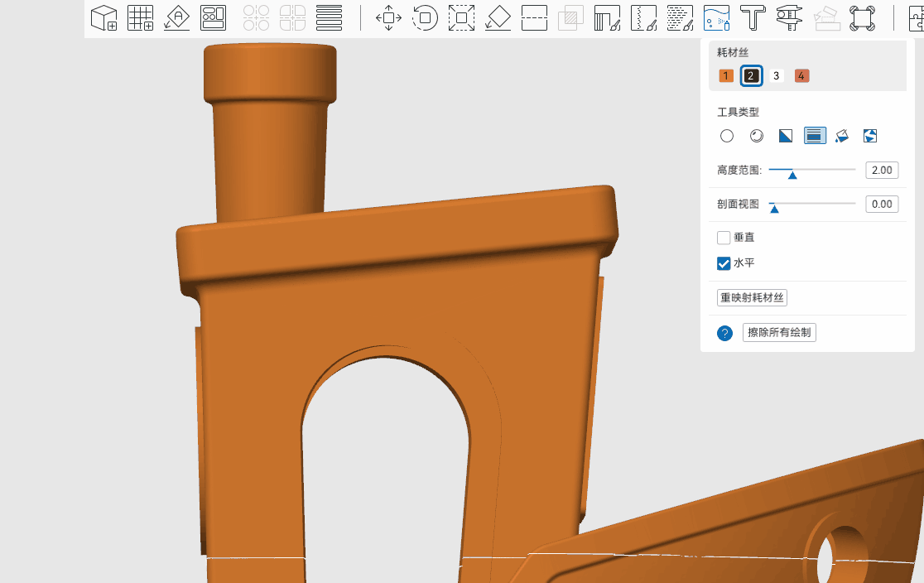
Task: Click the greyed Assemble icon
Action: (825, 17)
